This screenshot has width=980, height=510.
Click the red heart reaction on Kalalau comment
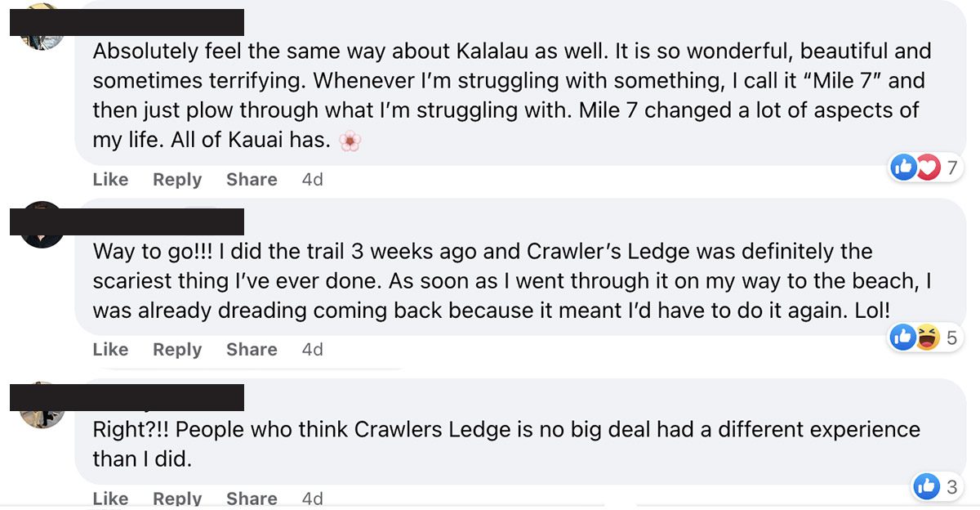coord(927,168)
